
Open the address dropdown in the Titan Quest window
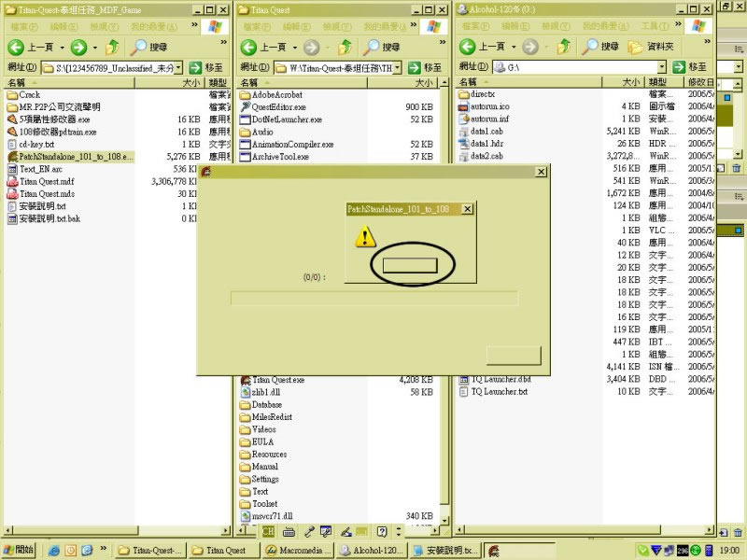tap(398, 68)
